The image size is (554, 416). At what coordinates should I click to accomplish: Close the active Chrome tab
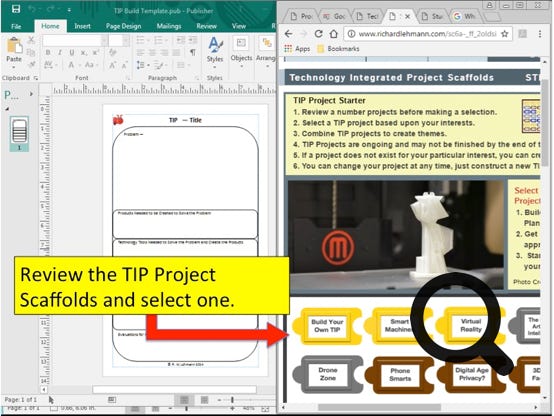tap(407, 16)
